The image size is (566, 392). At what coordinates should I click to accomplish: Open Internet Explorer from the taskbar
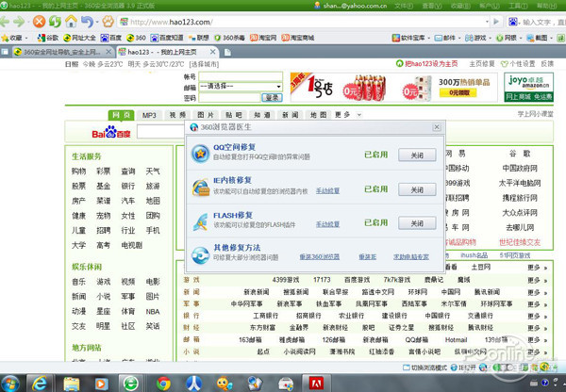pyautogui.click(x=41, y=382)
